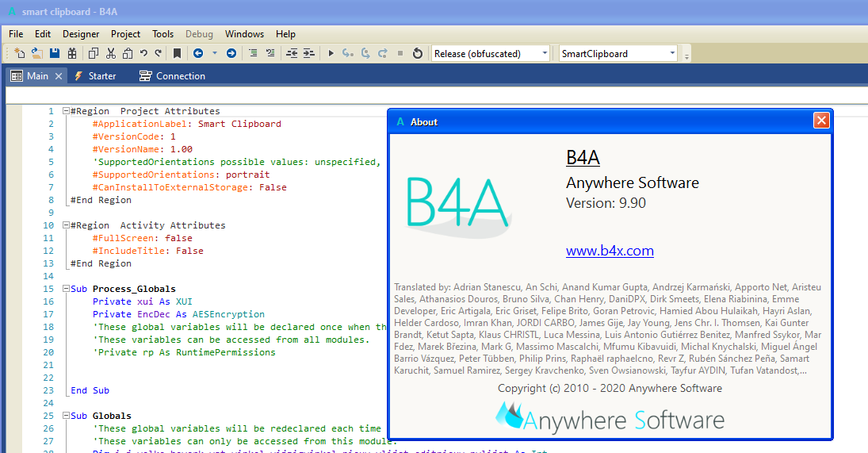Click the Redo arrow icon
Image resolution: width=868 pixels, height=453 pixels.
click(x=159, y=53)
